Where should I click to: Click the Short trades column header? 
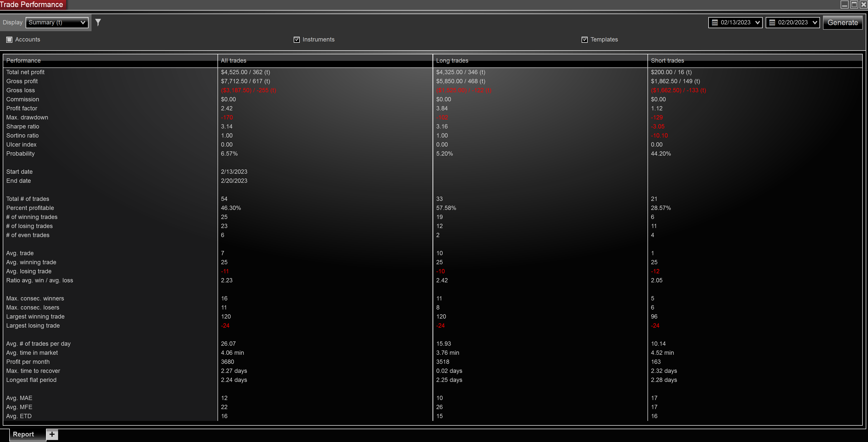(x=755, y=61)
